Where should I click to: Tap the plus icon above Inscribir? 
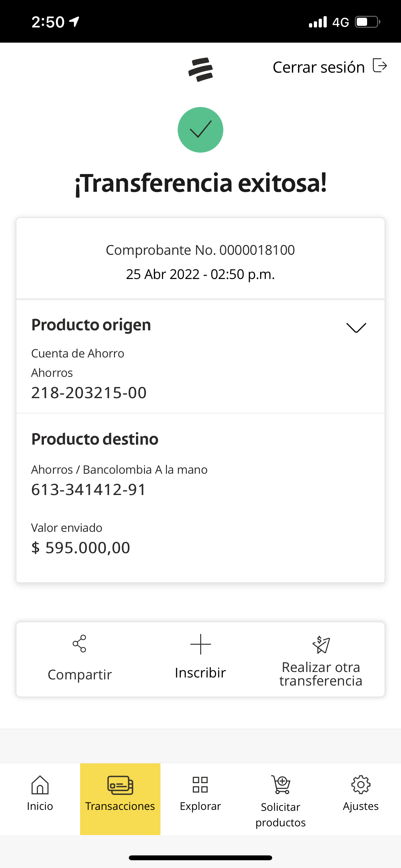coord(200,644)
